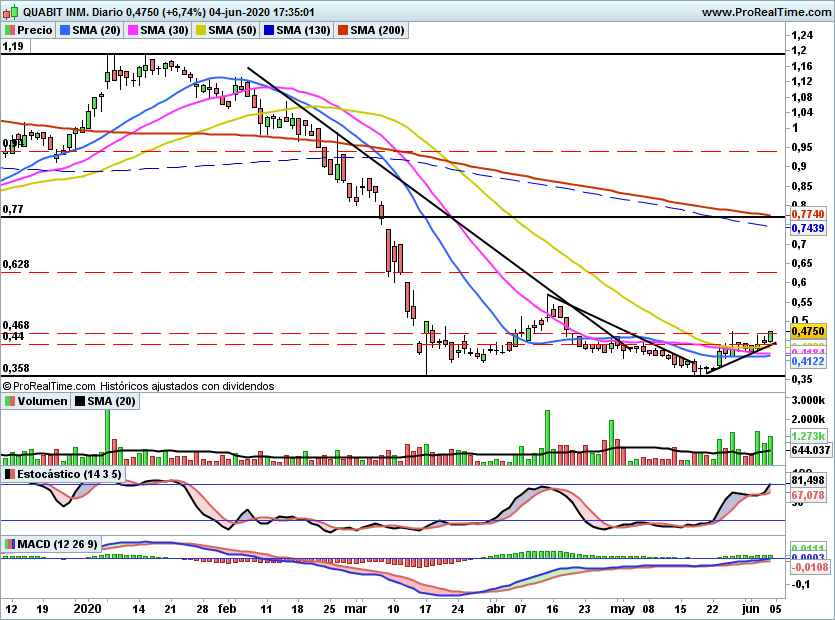Click the 0,4122 SMA 20 value tag

[808, 361]
